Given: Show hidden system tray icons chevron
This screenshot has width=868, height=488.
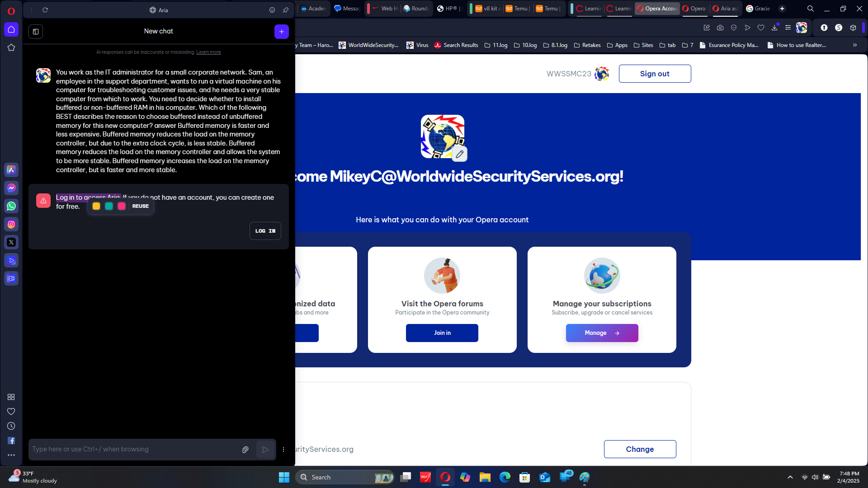Looking at the screenshot, I should 790,477.
